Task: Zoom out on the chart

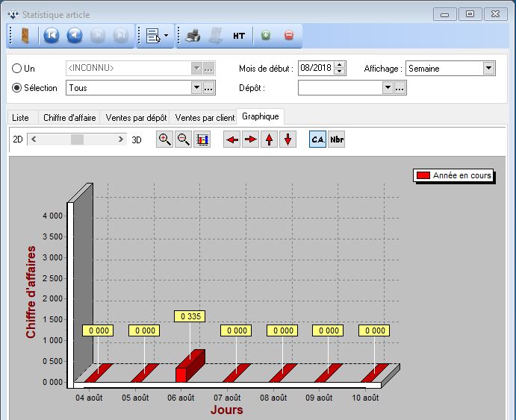Action: (x=183, y=140)
